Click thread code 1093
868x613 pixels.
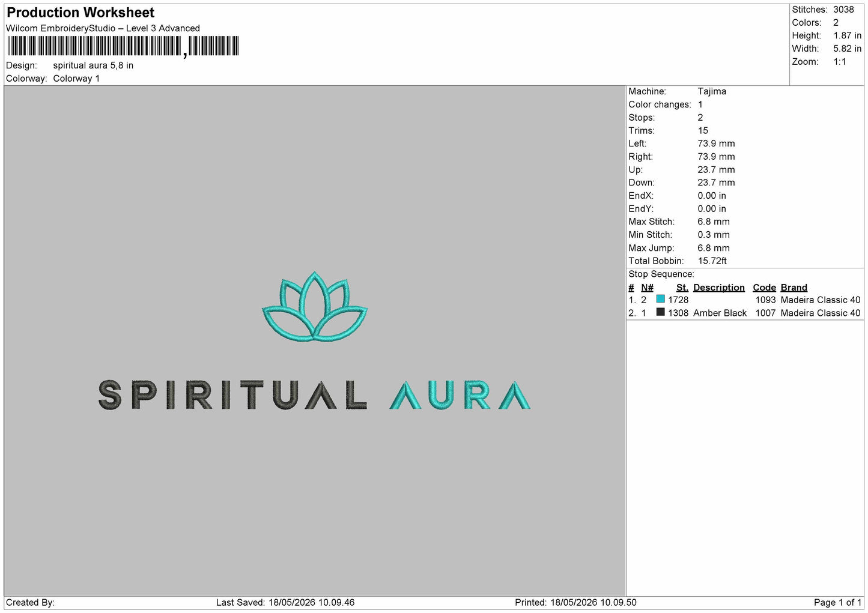tap(765, 300)
